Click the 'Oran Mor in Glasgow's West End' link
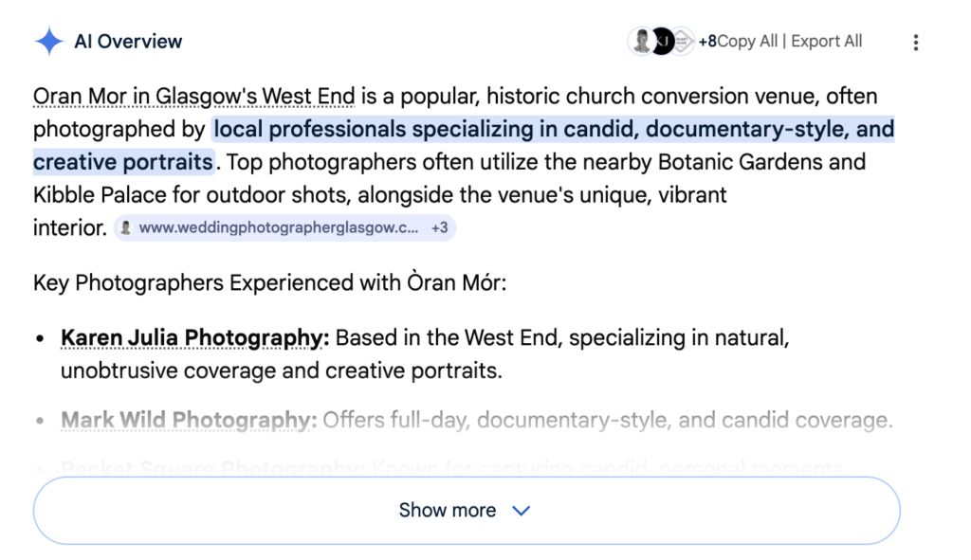This screenshot has height=560, width=971. (193, 97)
